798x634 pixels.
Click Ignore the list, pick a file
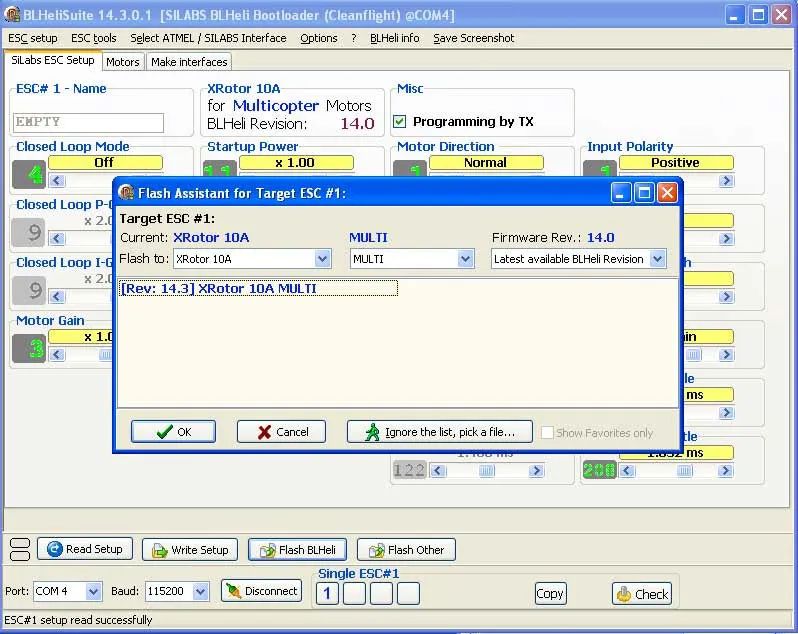439,432
